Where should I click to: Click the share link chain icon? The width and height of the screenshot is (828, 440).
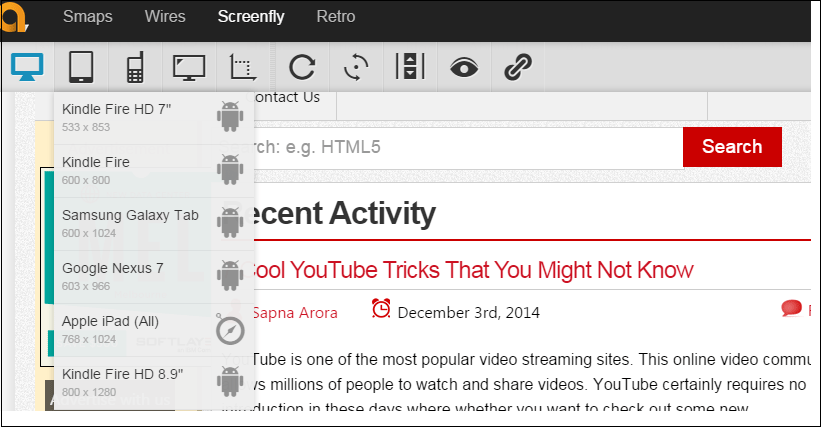pos(518,67)
